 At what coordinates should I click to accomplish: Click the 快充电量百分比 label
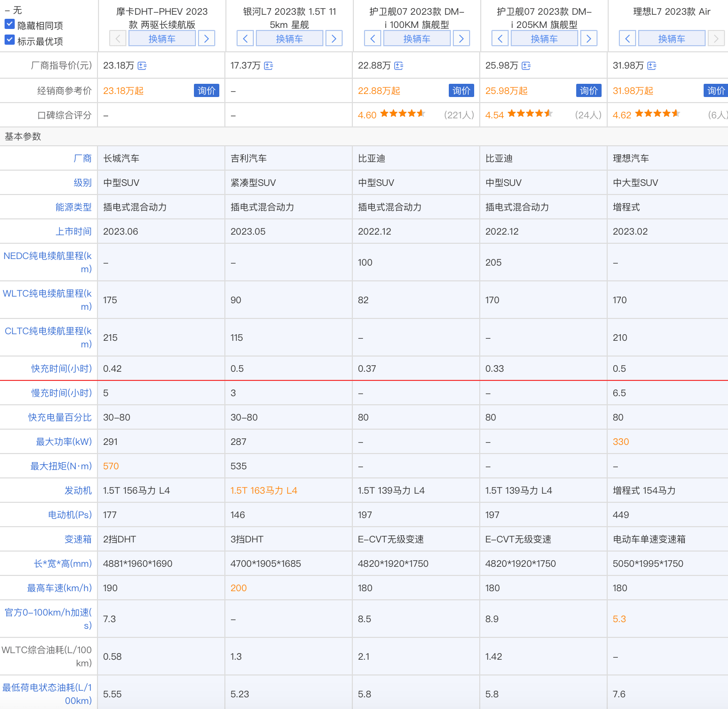click(60, 417)
